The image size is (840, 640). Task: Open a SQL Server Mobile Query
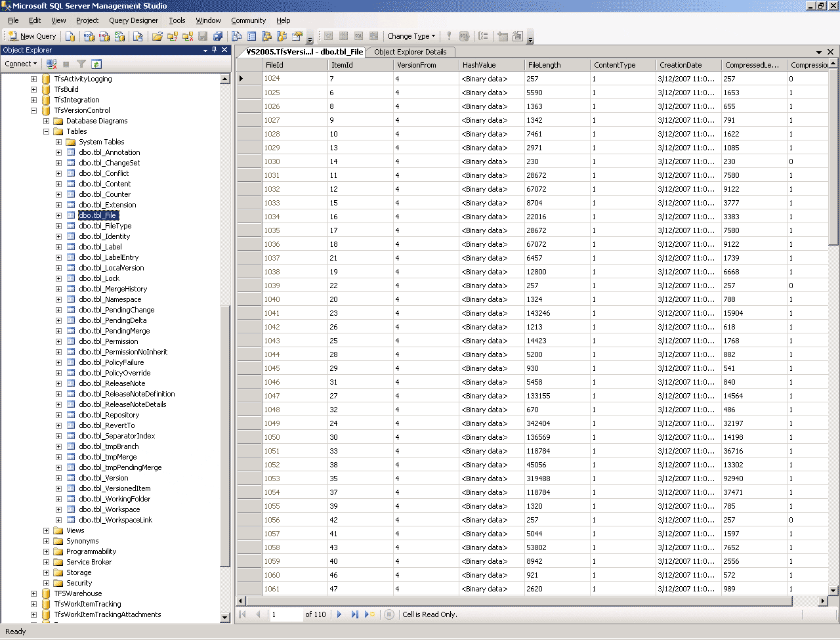coord(138,36)
